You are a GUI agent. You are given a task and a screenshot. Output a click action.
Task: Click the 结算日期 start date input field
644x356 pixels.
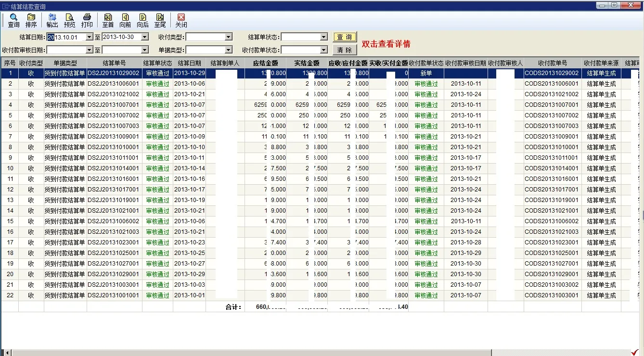pos(66,37)
